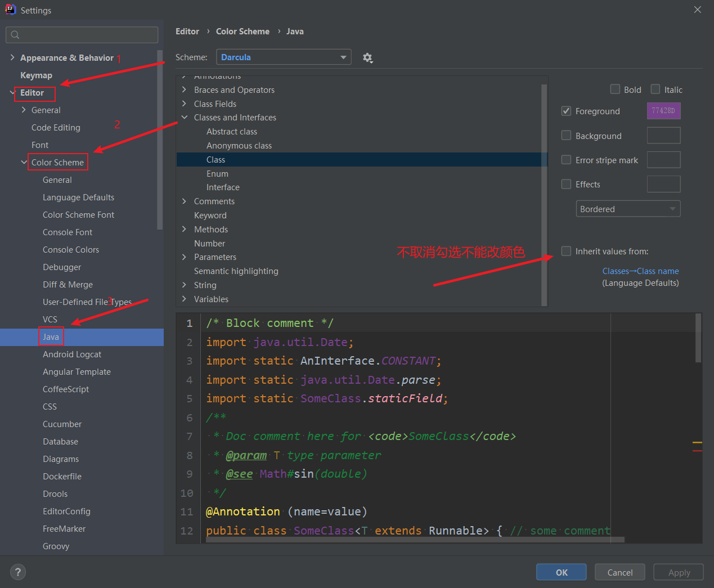Open Console Colors page
The width and height of the screenshot is (714, 588).
[71, 249]
